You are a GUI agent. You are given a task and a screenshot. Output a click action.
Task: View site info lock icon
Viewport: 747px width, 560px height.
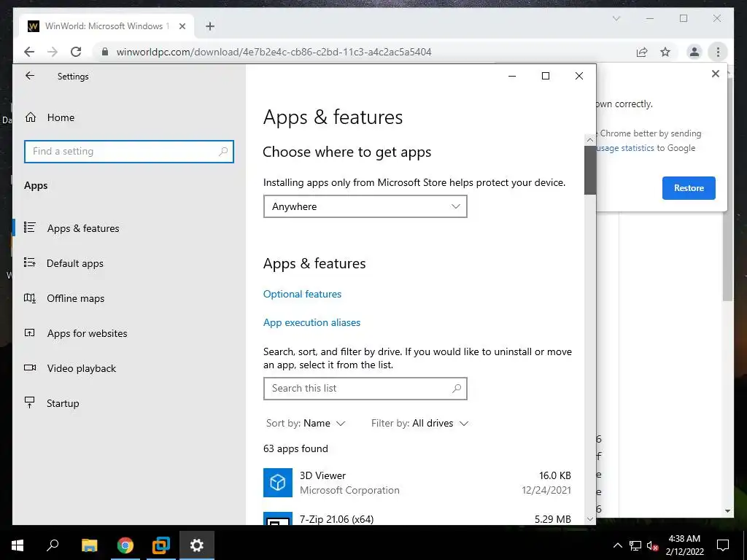coord(105,52)
